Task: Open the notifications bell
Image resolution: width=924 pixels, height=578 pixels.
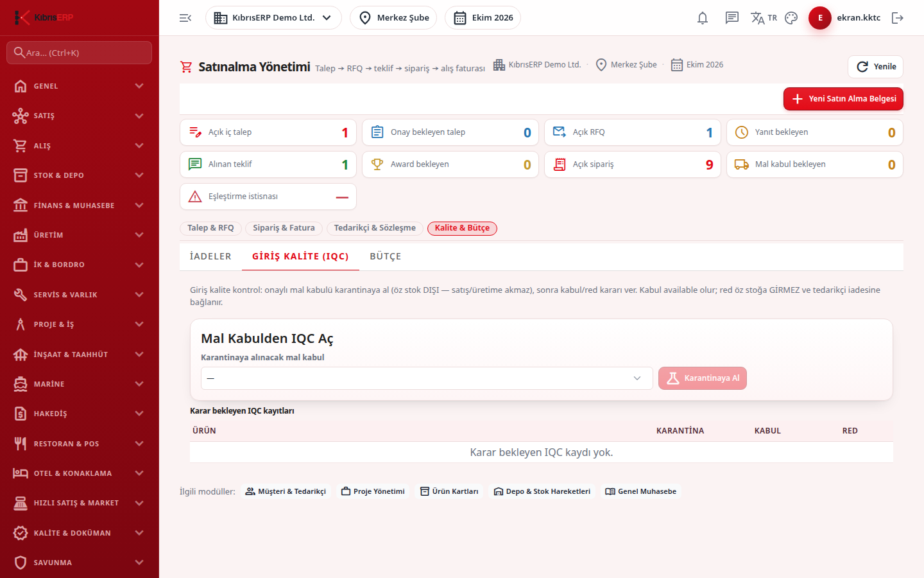Action: pyautogui.click(x=703, y=18)
